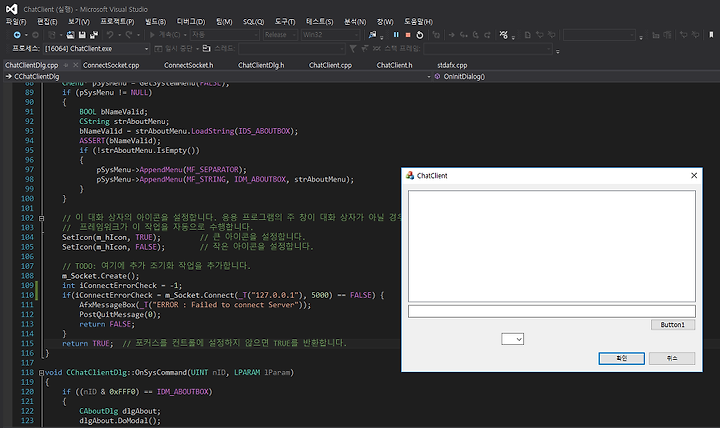Screen dimensions: 720x428
Task: Click the Show Next Statement arrow icon
Action: click(x=451, y=35)
